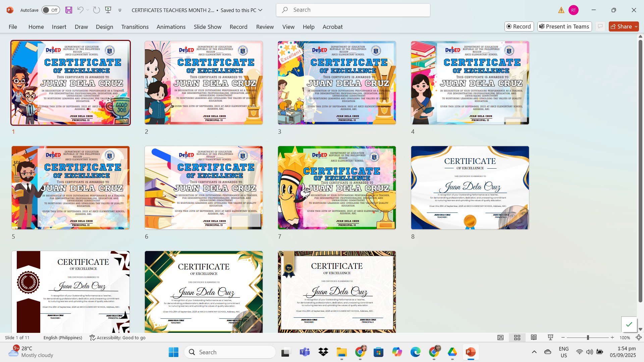Click the Save icon in title bar
The height and width of the screenshot is (362, 644).
69,10
